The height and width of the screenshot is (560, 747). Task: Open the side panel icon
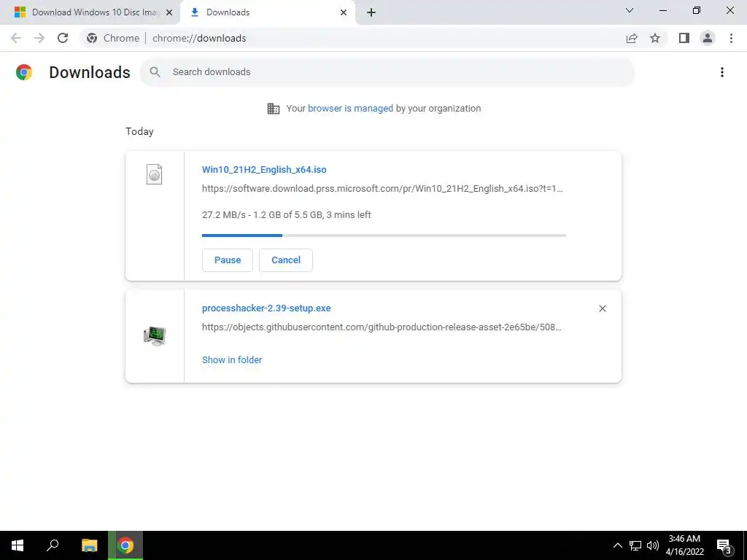coord(684,38)
